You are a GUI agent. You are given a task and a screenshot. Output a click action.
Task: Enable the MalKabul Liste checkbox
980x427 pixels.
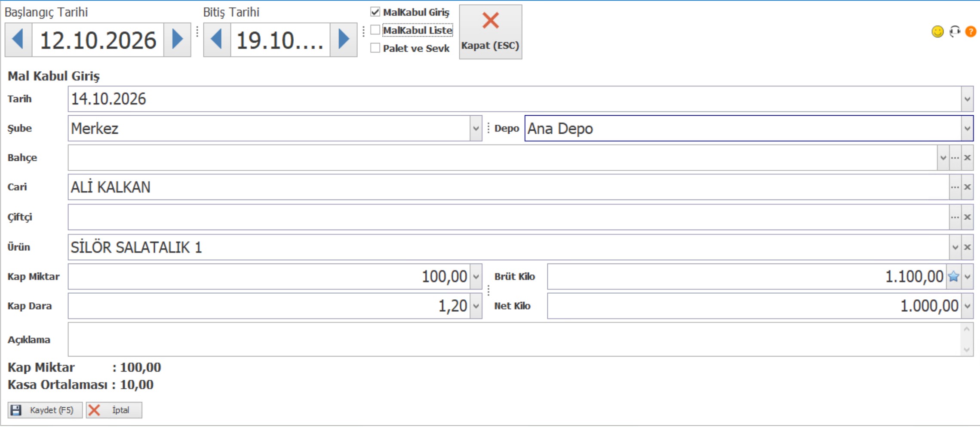pyautogui.click(x=375, y=30)
